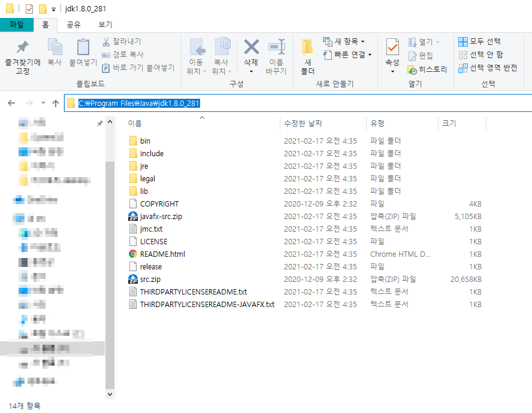Select the legal folder
Screen dimensions: 532x413
click(147, 179)
